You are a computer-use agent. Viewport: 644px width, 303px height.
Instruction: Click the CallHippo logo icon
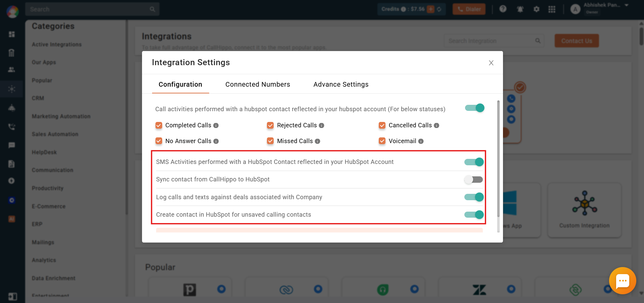pos(12,12)
